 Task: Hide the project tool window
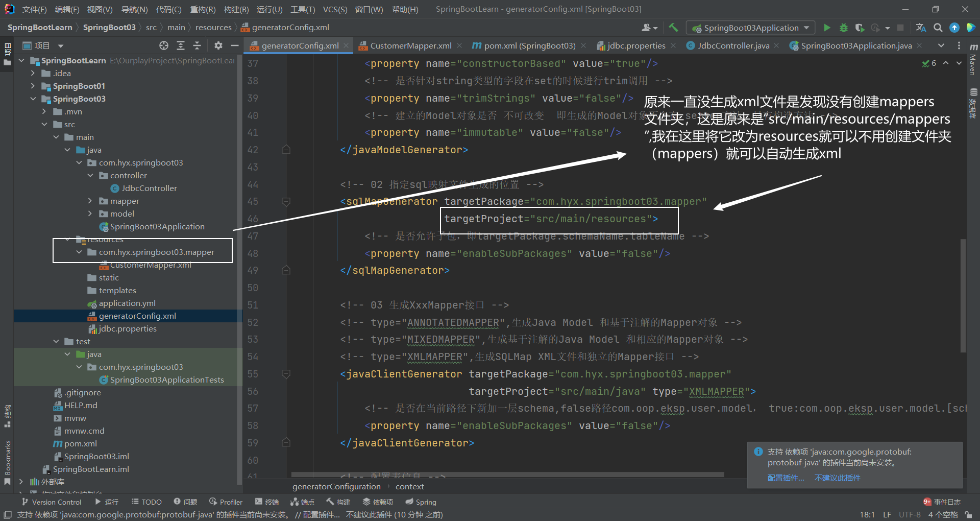[x=235, y=45]
